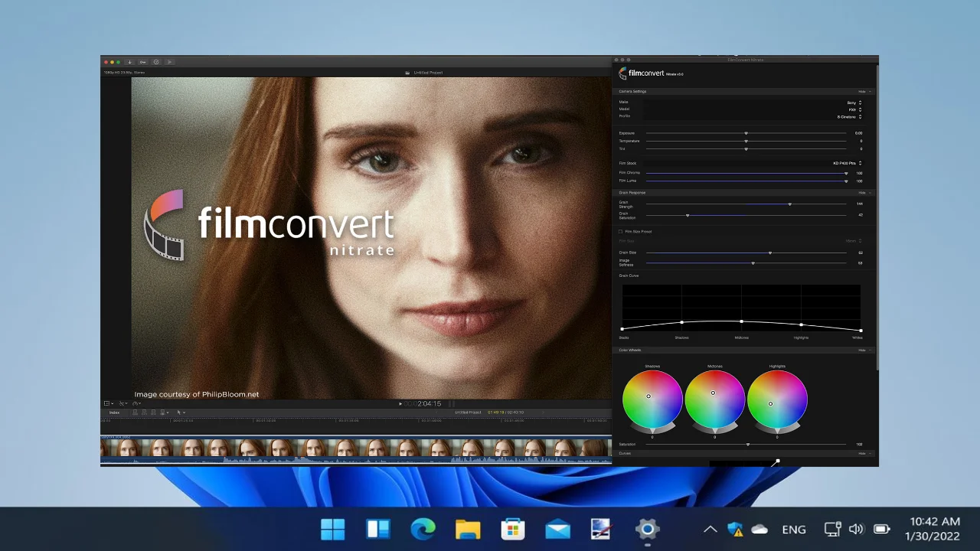Open Widgets from the taskbar
This screenshot has height=551, width=980.
(378, 529)
